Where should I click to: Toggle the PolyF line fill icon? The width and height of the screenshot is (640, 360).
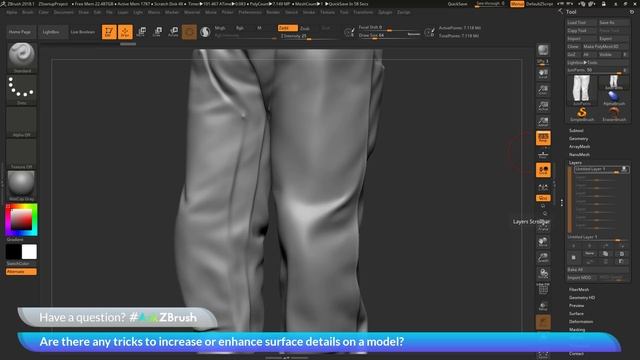543,289
